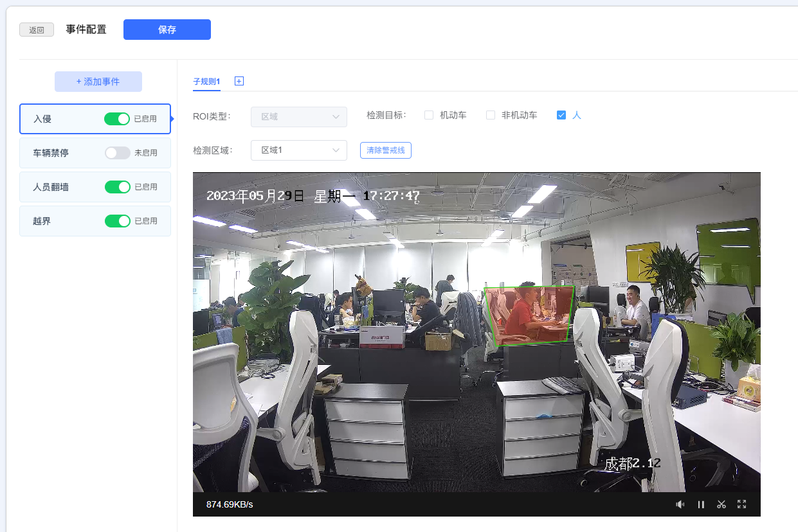Mute the video player volume
798x532 pixels.
click(x=680, y=504)
